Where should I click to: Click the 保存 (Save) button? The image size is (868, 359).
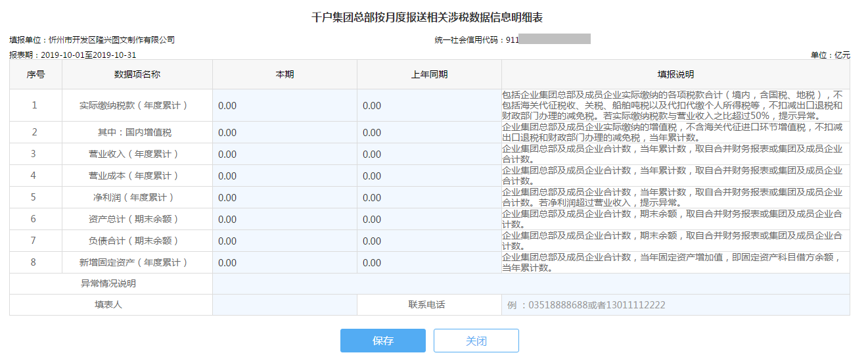pos(382,341)
